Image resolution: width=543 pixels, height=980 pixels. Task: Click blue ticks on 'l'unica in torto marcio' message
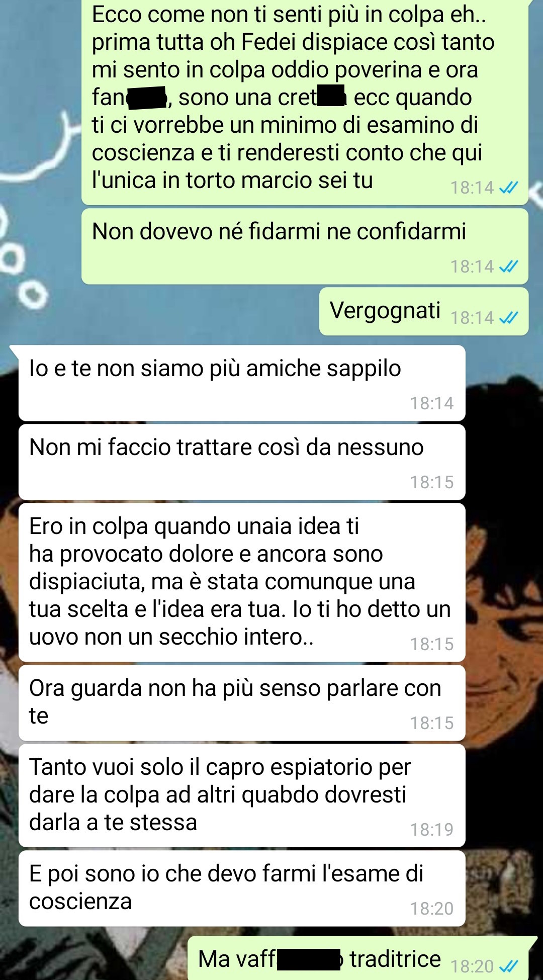coord(508,188)
